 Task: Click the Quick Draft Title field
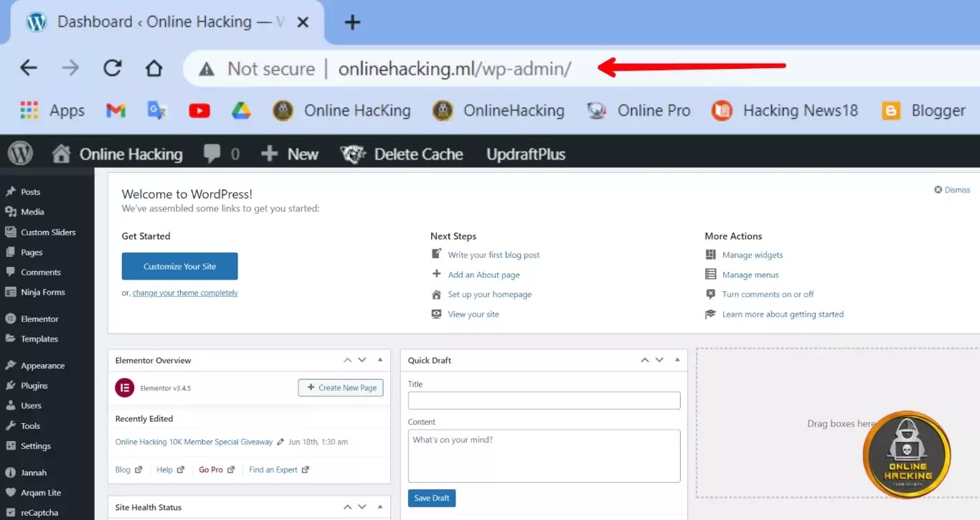point(544,400)
